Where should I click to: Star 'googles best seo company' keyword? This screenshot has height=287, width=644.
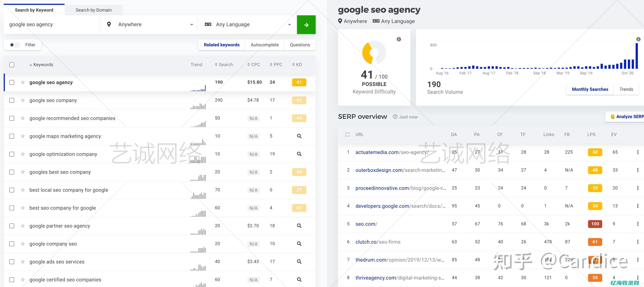pyautogui.click(x=23, y=172)
